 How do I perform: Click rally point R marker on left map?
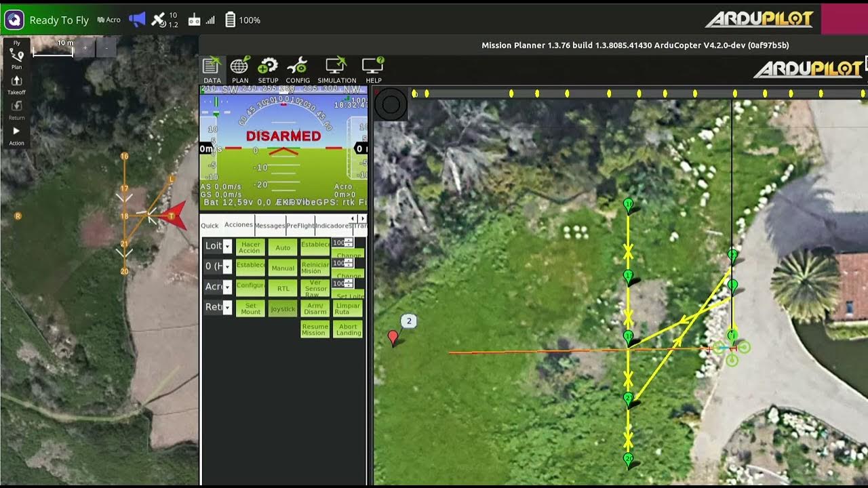pos(18,216)
